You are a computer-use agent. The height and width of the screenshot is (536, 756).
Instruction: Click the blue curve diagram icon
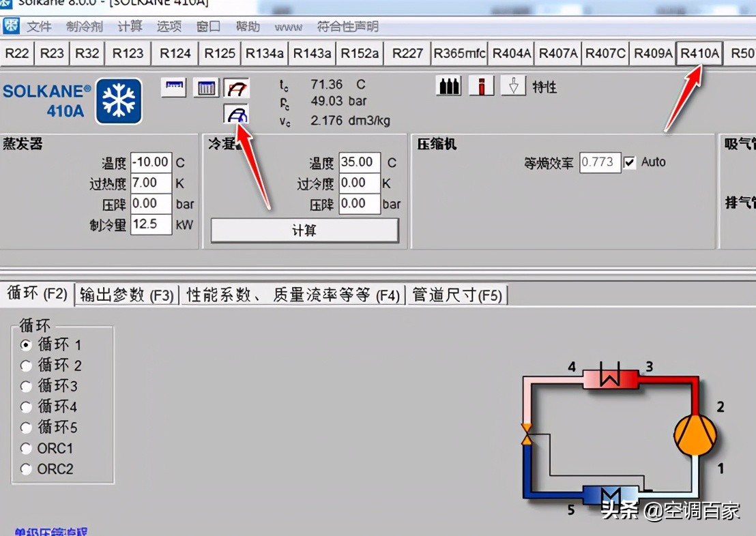click(x=236, y=115)
